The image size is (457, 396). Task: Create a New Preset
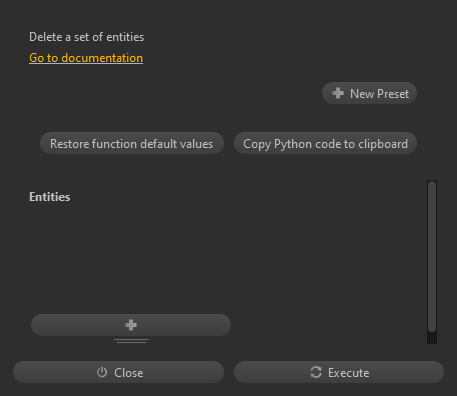[369, 93]
